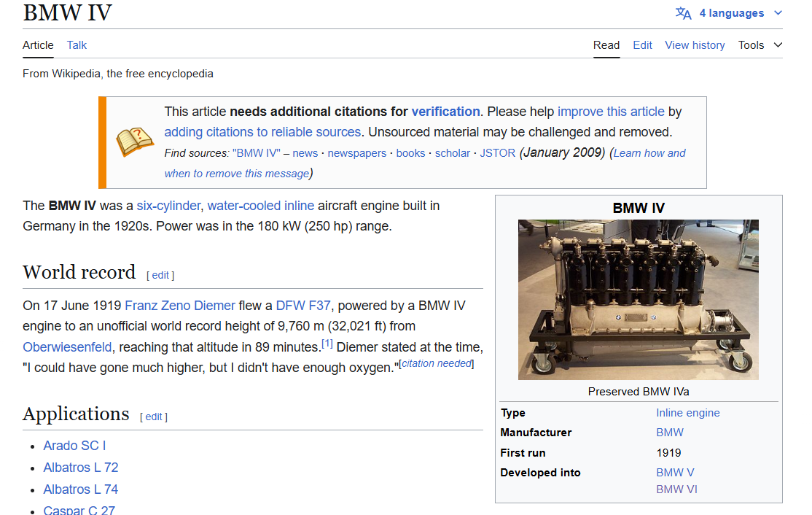Select the 1919 first run value

point(668,453)
